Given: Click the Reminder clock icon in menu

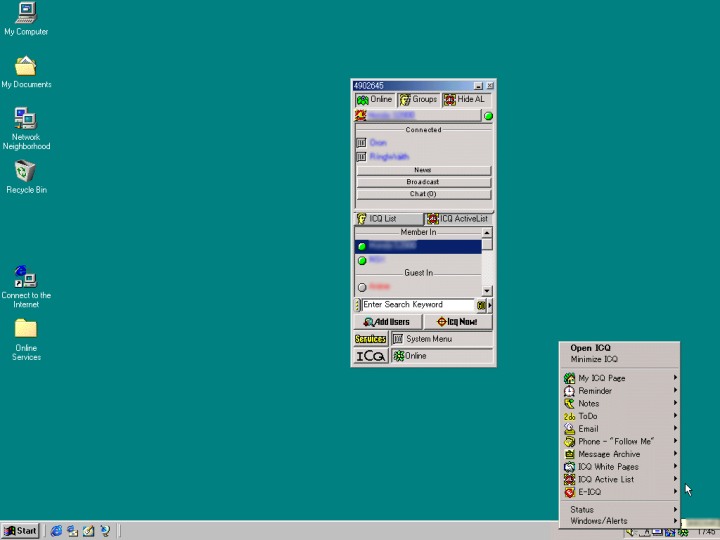Looking at the screenshot, I should click(569, 391).
